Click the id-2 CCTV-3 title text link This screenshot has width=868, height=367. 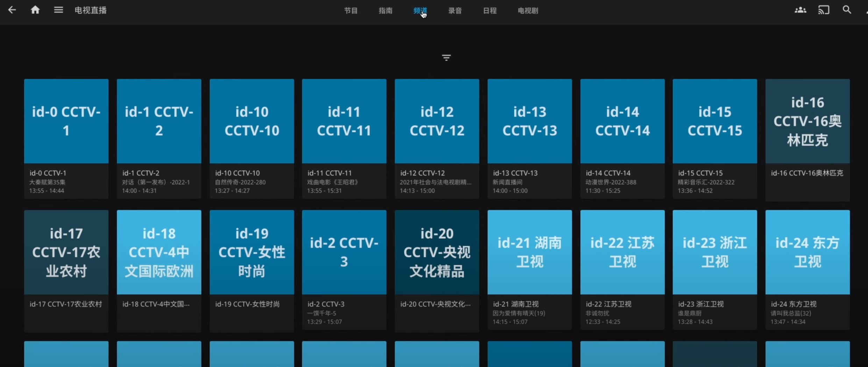coord(326,304)
